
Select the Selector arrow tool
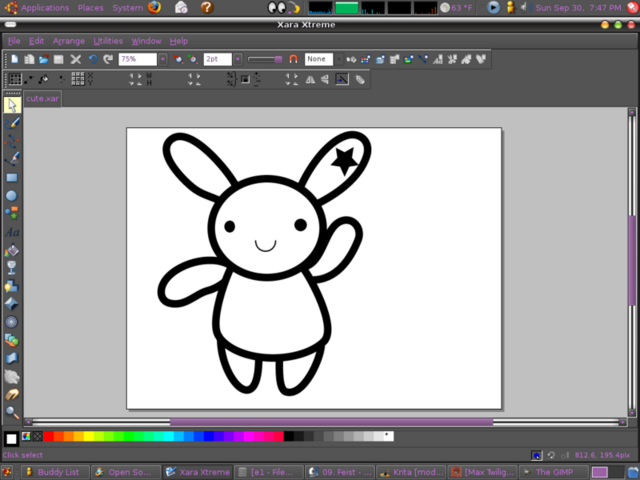coord(12,105)
